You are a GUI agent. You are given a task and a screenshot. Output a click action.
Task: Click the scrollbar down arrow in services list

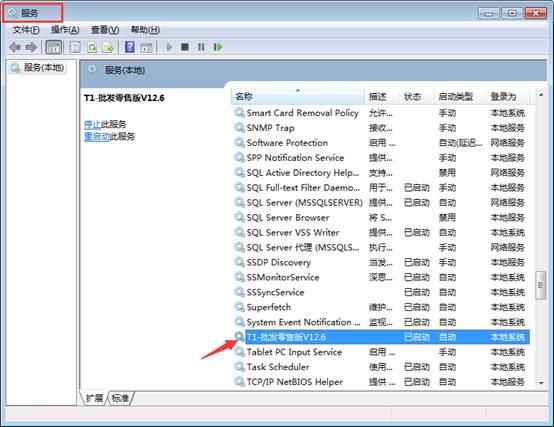(541, 383)
